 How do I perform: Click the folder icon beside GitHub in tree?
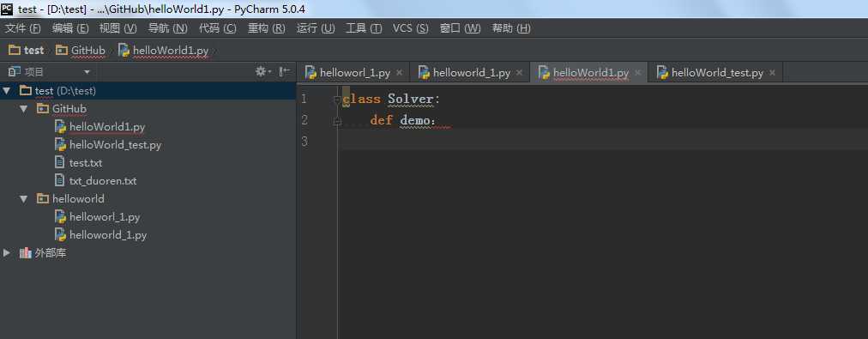coord(43,109)
